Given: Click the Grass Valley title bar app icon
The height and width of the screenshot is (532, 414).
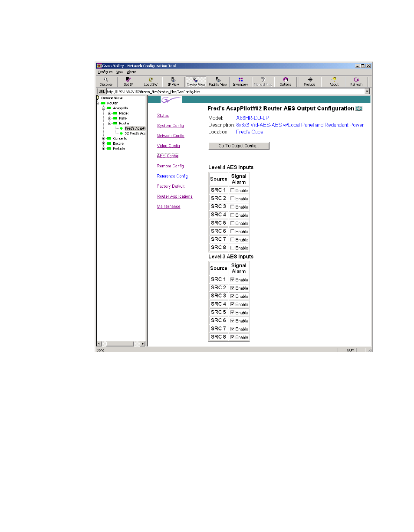Looking at the screenshot, I should click(x=99, y=66).
